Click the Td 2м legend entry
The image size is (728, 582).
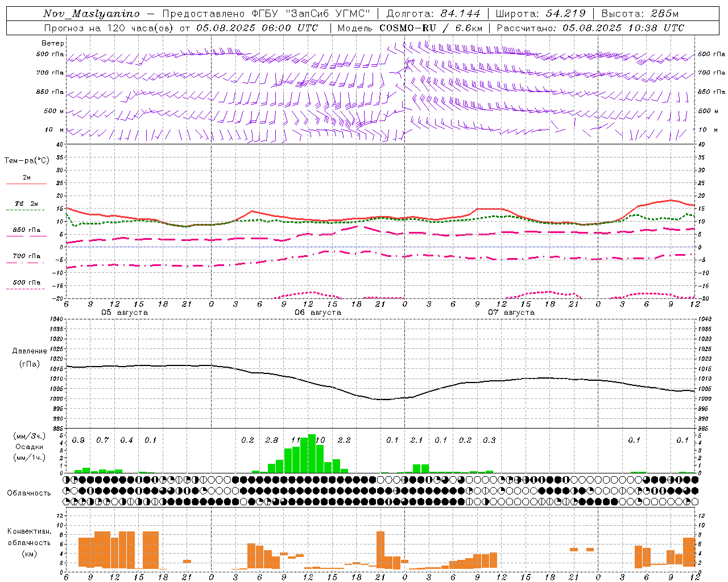tap(27, 203)
